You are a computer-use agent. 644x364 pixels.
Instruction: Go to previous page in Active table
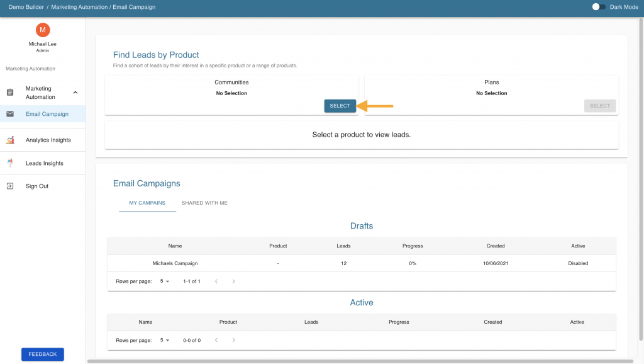[x=216, y=340]
